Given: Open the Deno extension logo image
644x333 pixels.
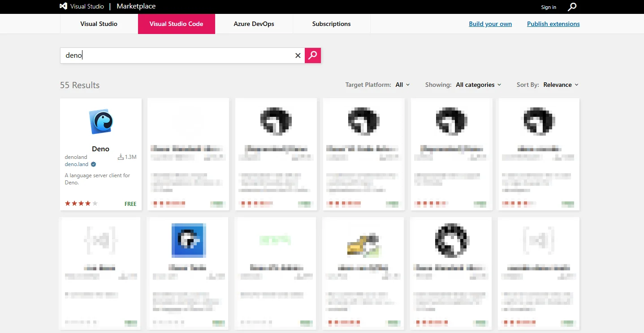Looking at the screenshot, I should [x=101, y=122].
